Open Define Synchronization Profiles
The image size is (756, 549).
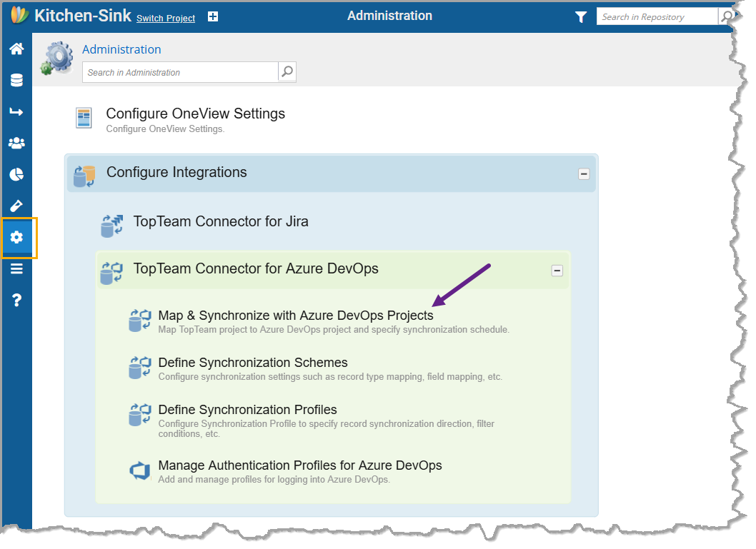click(247, 410)
